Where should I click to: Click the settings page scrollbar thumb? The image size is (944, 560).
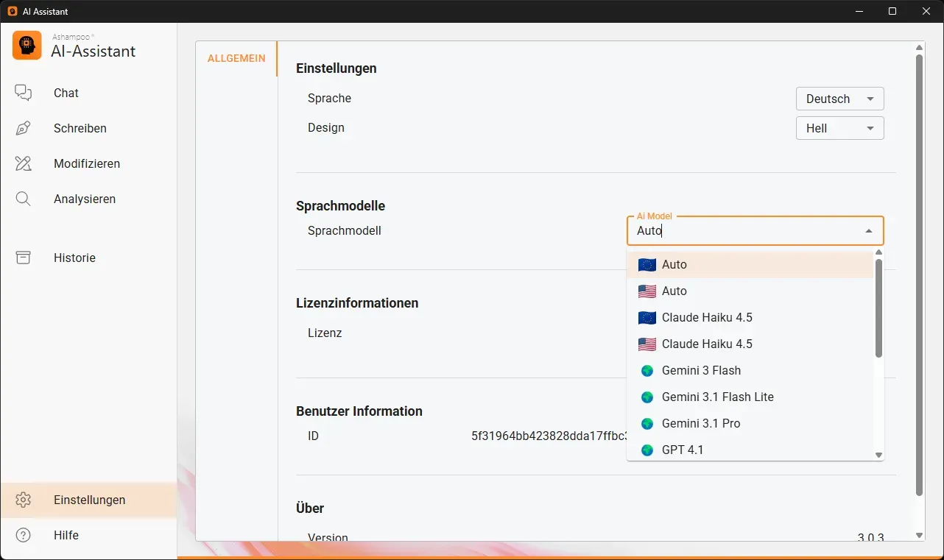[919, 274]
